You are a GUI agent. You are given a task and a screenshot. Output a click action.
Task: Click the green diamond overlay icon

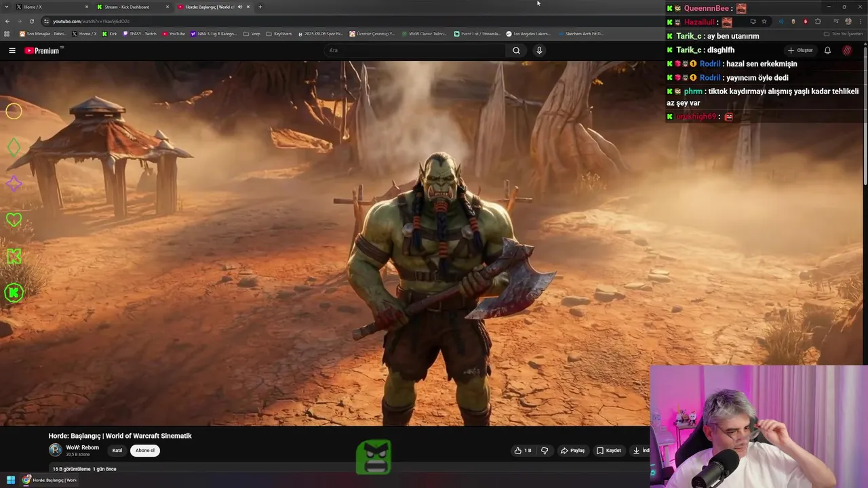pos(14,148)
